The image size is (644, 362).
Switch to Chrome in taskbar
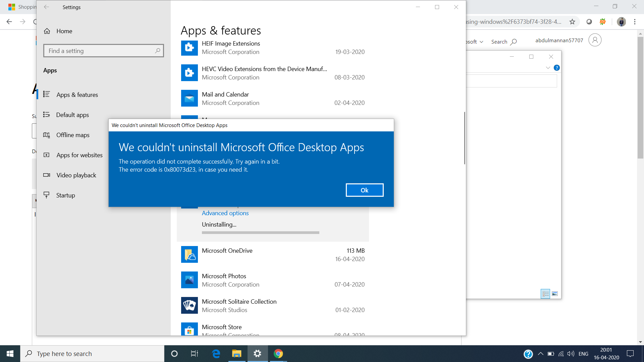[278, 354]
